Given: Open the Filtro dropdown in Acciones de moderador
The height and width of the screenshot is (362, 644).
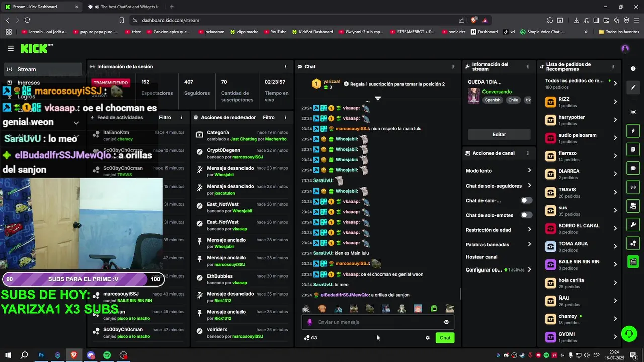Looking at the screenshot, I should click(x=269, y=117).
